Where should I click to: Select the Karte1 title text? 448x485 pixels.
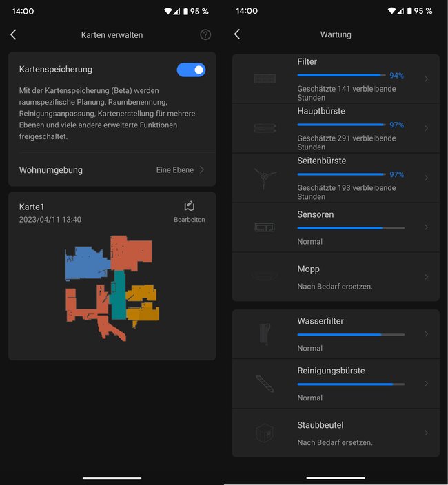32,207
